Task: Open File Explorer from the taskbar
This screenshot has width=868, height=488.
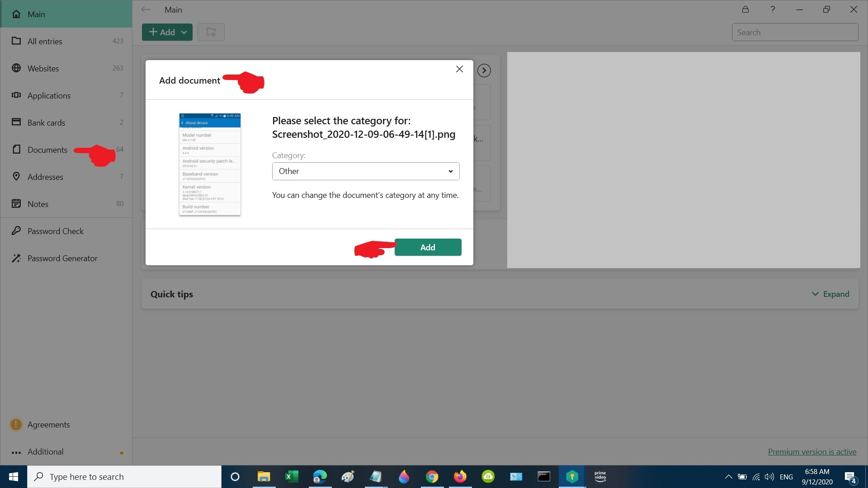Action: pyautogui.click(x=264, y=477)
